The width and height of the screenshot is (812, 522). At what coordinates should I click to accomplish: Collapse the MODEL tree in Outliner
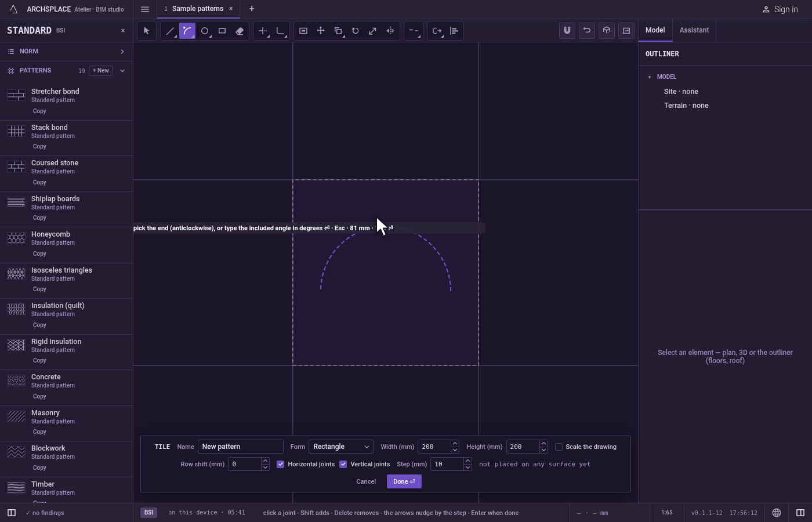(x=650, y=77)
